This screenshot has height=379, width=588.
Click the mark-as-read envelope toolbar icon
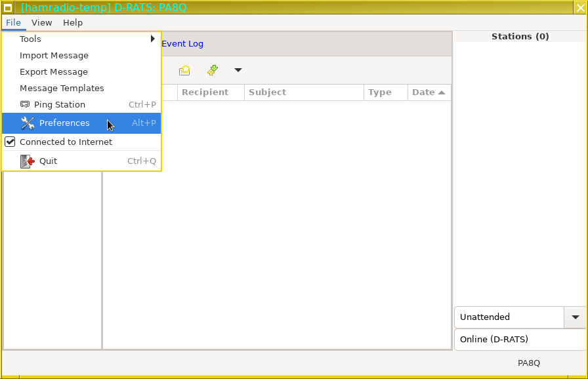pyautogui.click(x=184, y=70)
